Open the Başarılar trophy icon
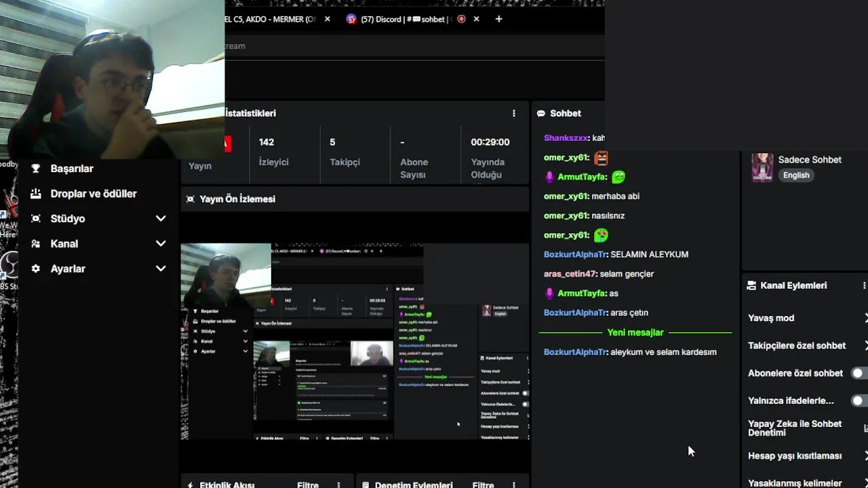The height and width of the screenshot is (488, 868). pos(36,168)
